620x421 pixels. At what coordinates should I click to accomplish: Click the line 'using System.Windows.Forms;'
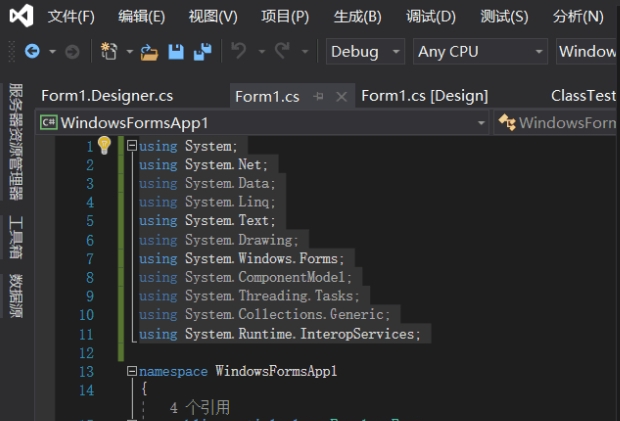tap(242, 259)
